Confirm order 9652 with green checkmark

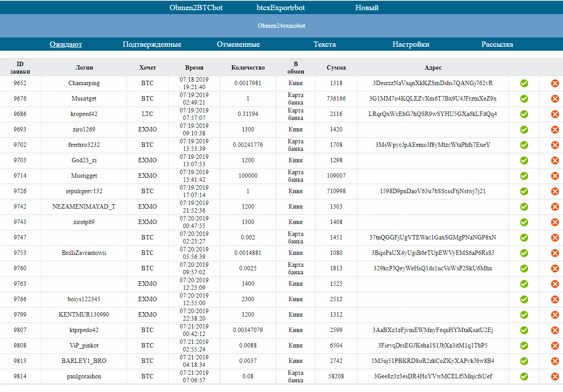pos(524,83)
